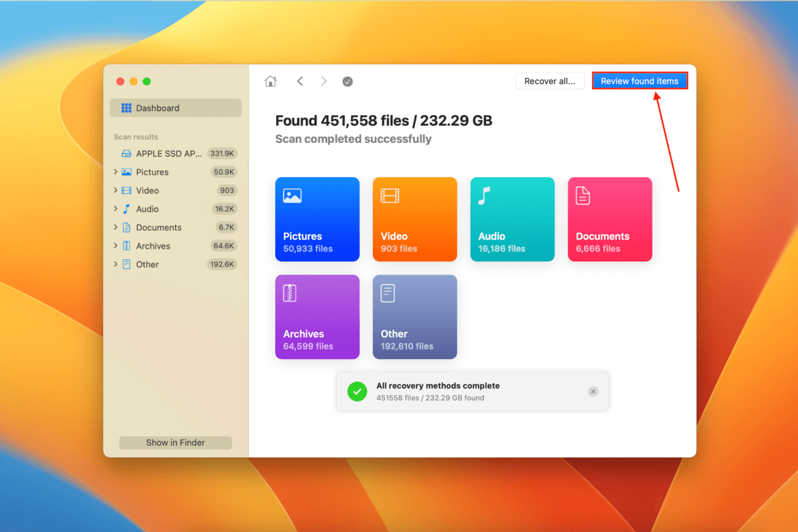
Task: Click the 6.7K count badge
Action: 225,227
